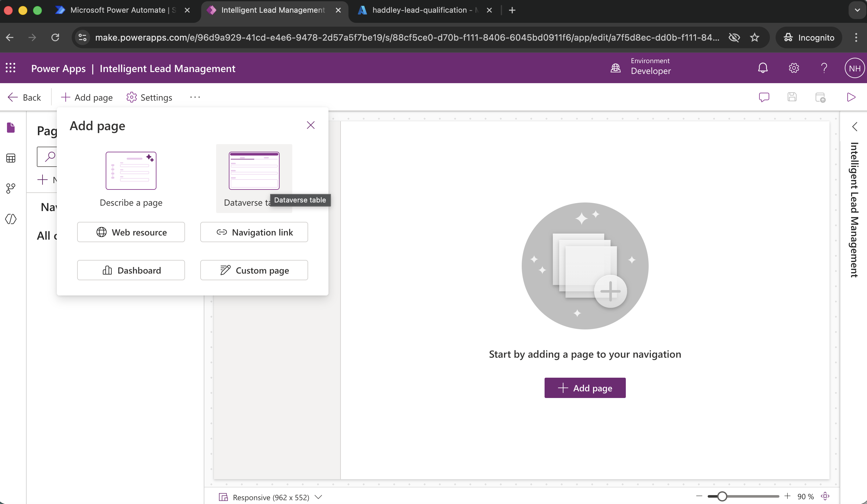Viewport: 867px width, 504px height.
Task: Click Settings in the command bar
Action: tap(149, 97)
